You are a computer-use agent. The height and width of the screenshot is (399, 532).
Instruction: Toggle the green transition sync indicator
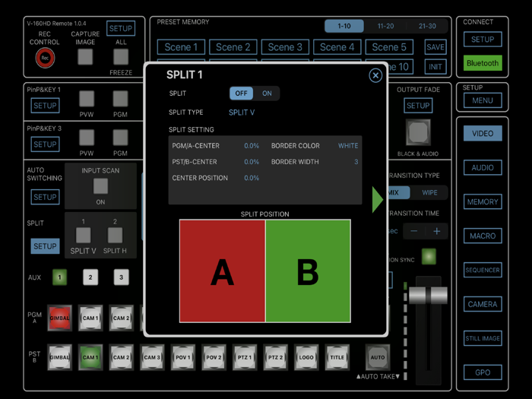[x=429, y=257]
